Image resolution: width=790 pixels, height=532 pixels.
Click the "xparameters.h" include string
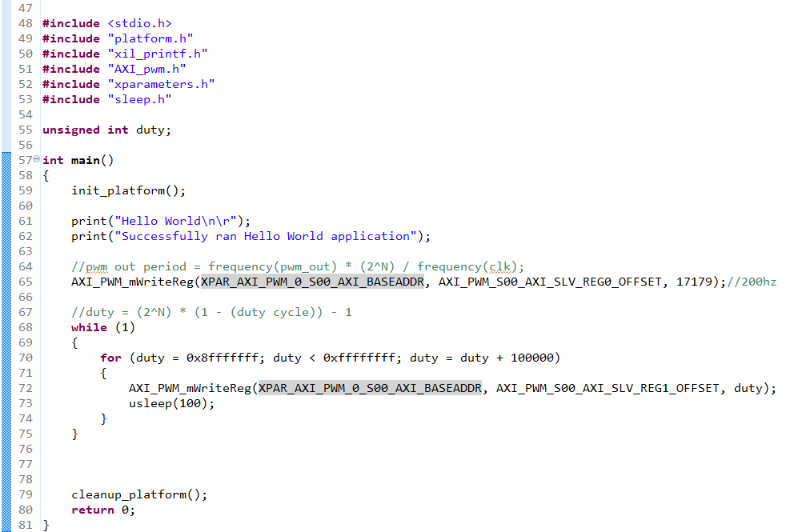(x=161, y=84)
